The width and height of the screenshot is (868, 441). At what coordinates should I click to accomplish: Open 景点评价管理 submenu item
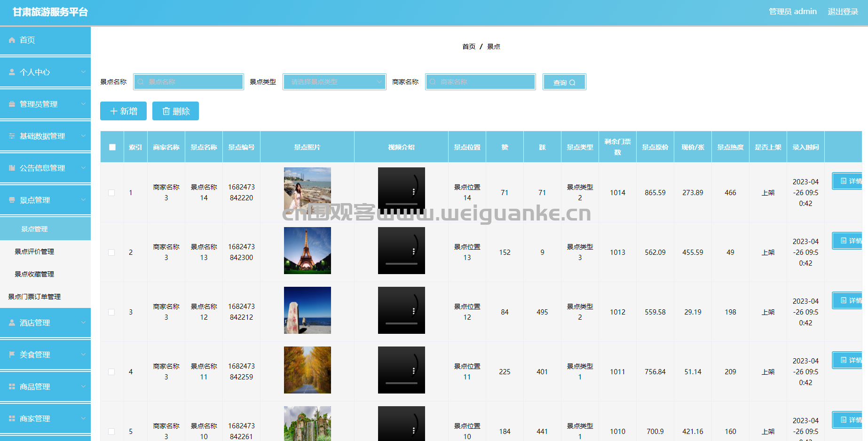tap(34, 252)
